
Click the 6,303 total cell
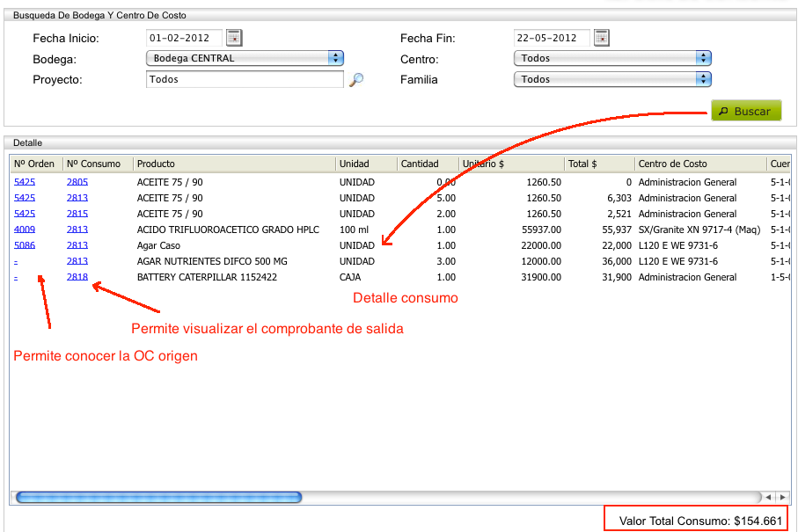[619, 198]
